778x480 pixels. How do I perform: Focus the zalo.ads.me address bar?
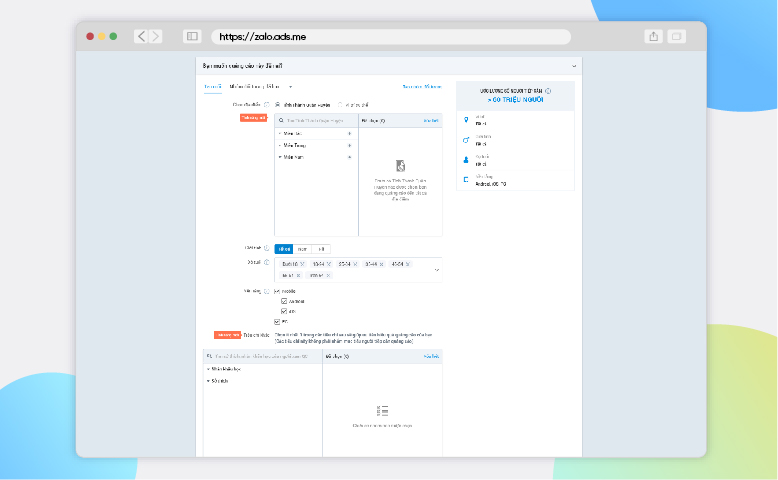(391, 37)
